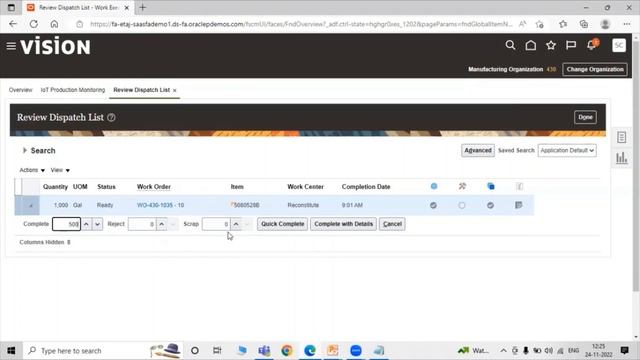Open the View dropdown menu
640x360 pixels.
(60, 170)
